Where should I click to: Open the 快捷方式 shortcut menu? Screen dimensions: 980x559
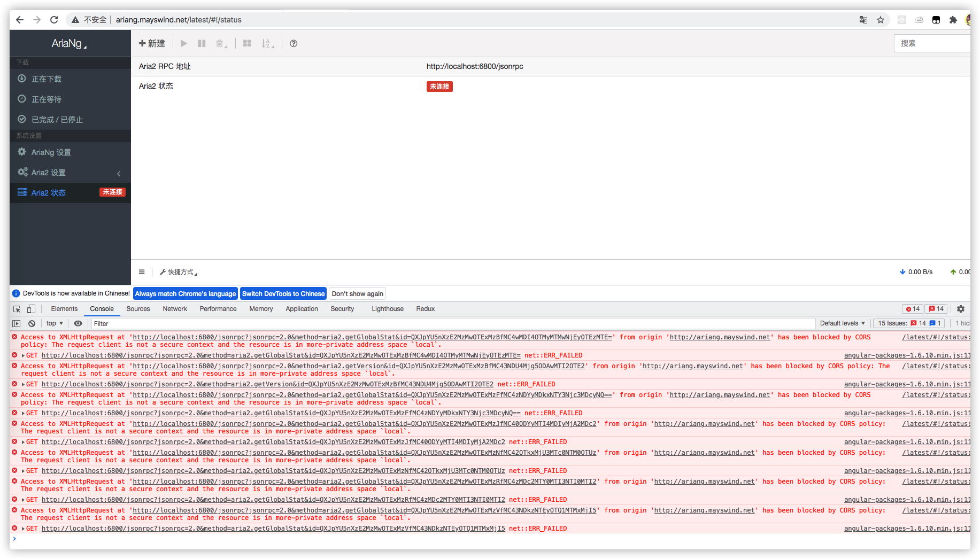[179, 272]
